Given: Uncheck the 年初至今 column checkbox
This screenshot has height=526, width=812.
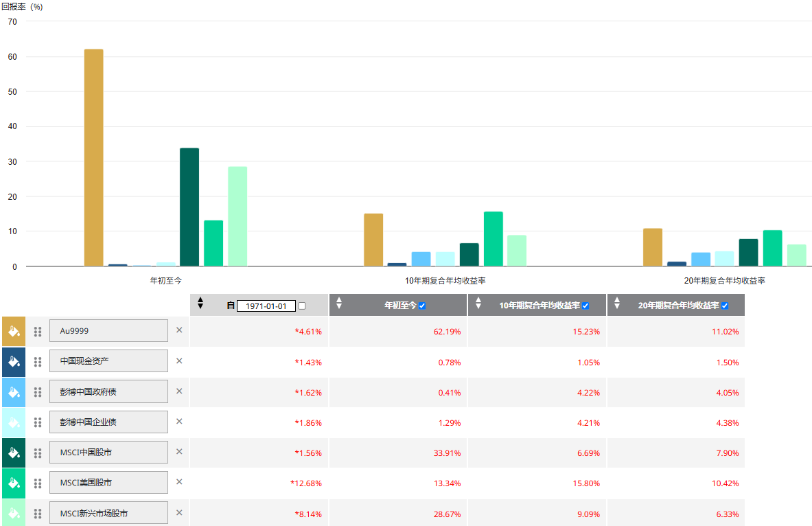Looking at the screenshot, I should 422,306.
